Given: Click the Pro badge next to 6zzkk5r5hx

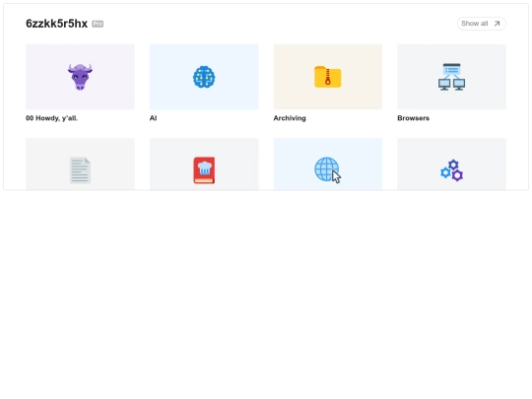Looking at the screenshot, I should click(98, 24).
